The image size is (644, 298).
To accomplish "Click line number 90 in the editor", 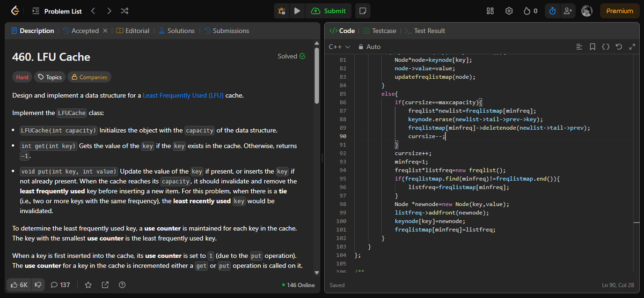I will pyautogui.click(x=342, y=137).
